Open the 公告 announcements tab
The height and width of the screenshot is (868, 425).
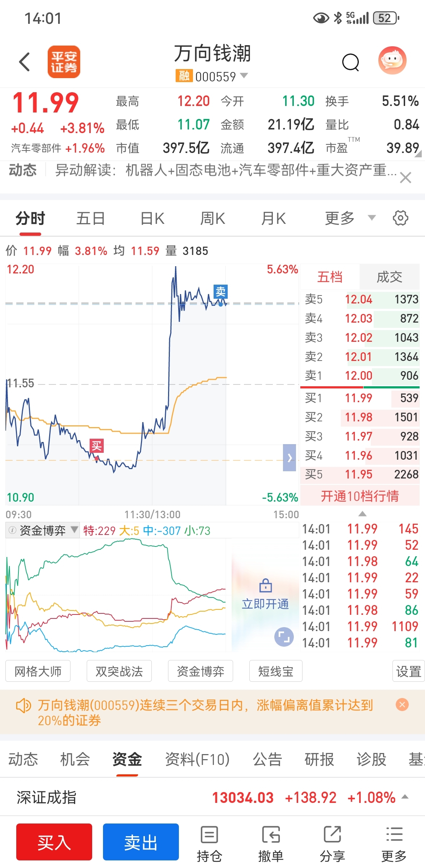[x=267, y=759]
